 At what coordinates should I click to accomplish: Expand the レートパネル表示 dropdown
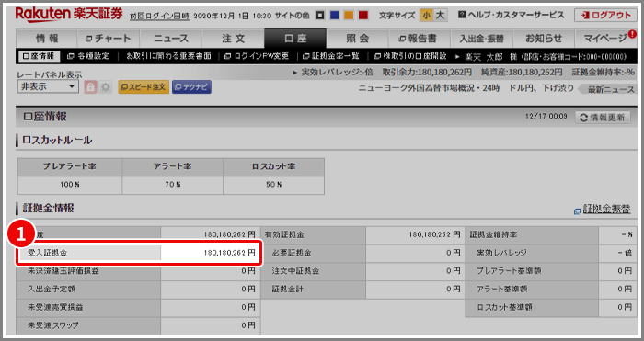tap(48, 86)
